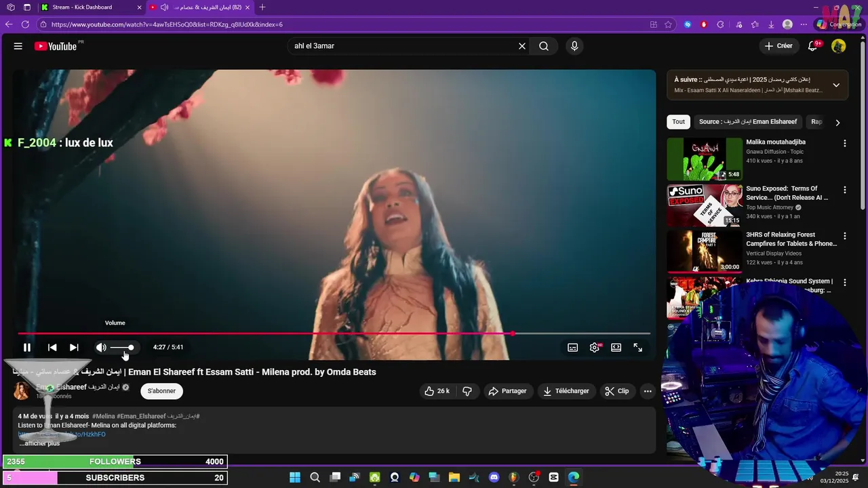Viewport: 868px width, 488px height.
Task: Open the YouTube account avatar menu
Action: tap(839, 46)
